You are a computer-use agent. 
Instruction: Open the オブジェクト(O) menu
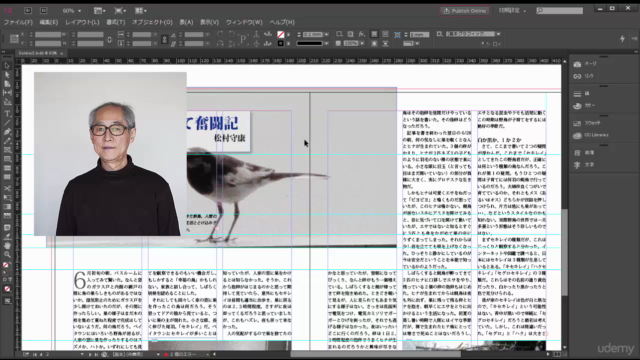[x=152, y=22]
